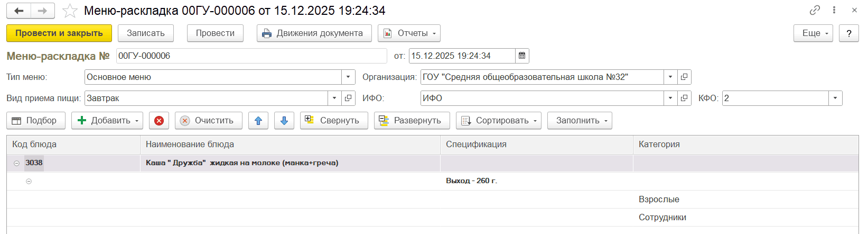The width and height of the screenshot is (868, 234).
Task: Open the meal type record form
Action: pyautogui.click(x=348, y=98)
